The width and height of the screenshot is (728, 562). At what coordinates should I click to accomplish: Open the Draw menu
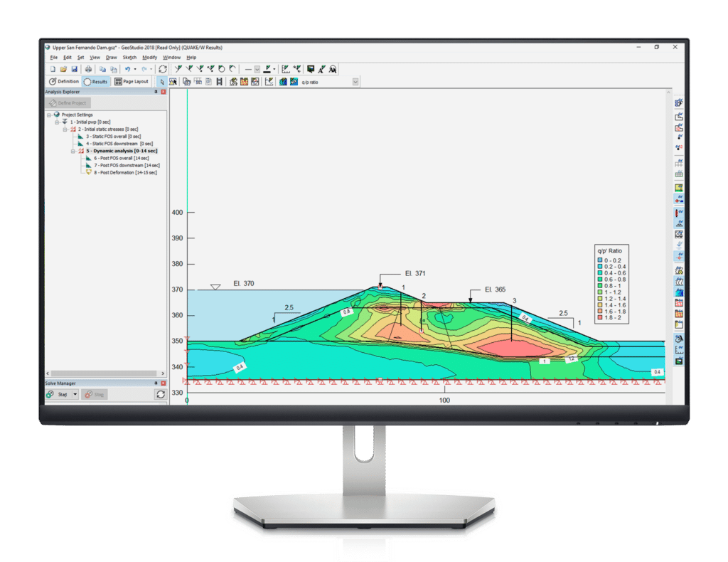(x=111, y=57)
